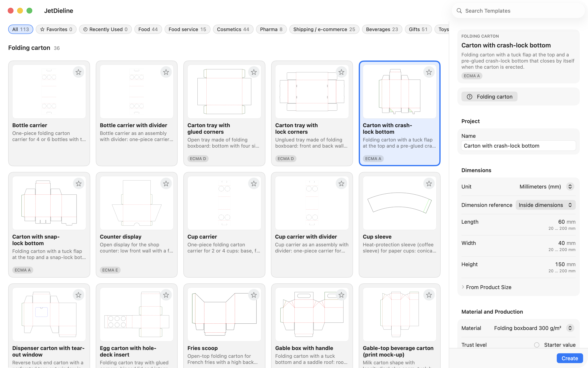Select the Fries scoop dieline thumbnail
Screen dimensions: 588x368
[224, 314]
